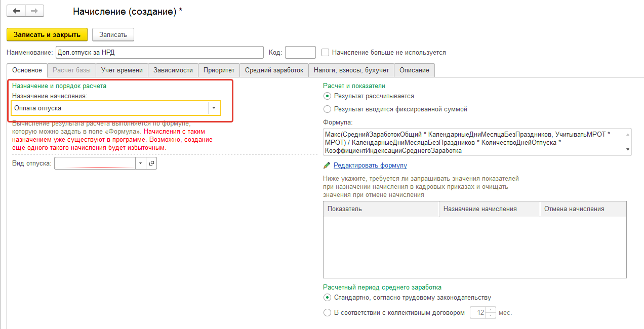Choose 'В соответствии с коллективным договором' option
This screenshot has width=644, height=329.
coord(327,313)
